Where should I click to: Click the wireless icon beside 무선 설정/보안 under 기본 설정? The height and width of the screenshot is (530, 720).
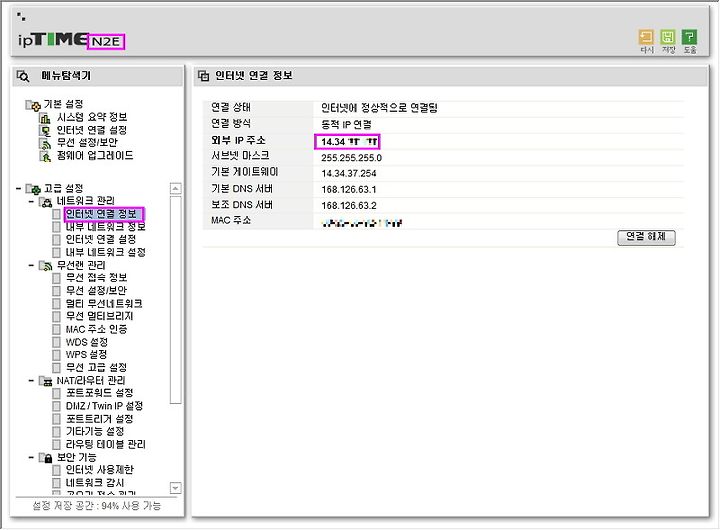45,144
